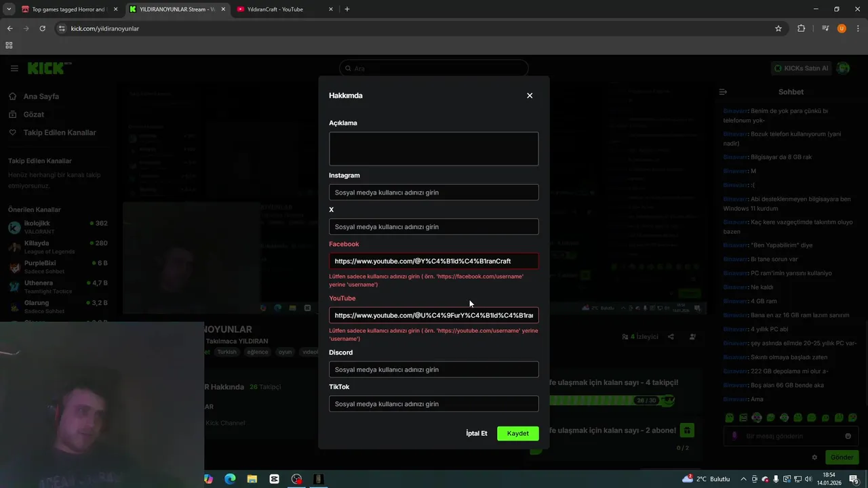Show hidden system tray icons
This screenshot has height=488, width=868.
743,479
